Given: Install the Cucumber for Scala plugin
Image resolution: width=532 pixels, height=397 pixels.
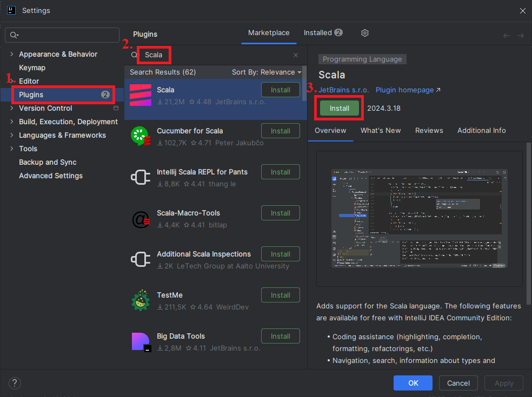Looking at the screenshot, I should coord(280,131).
